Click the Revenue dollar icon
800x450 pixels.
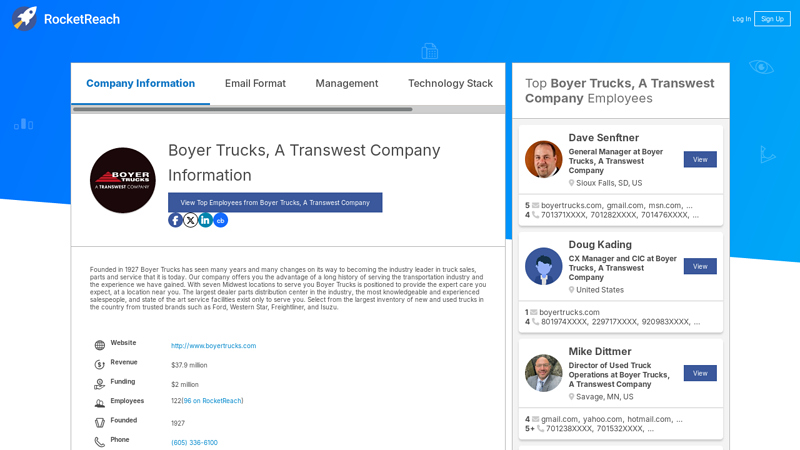coord(99,365)
